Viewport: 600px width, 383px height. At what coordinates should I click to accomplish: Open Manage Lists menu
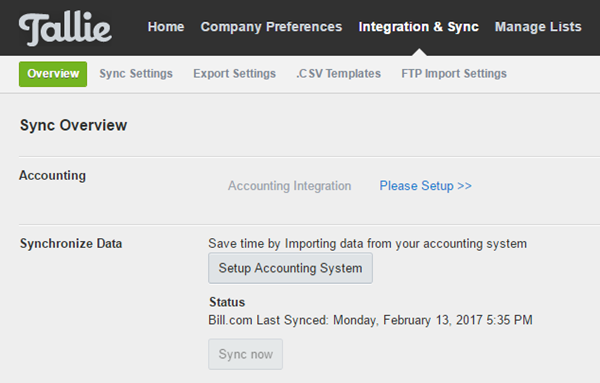pos(538,27)
